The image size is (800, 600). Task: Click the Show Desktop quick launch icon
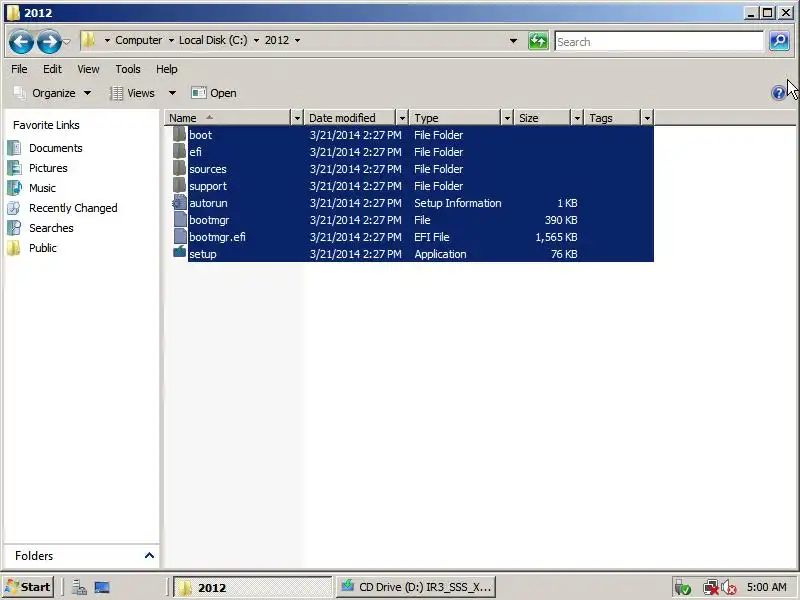(102, 588)
